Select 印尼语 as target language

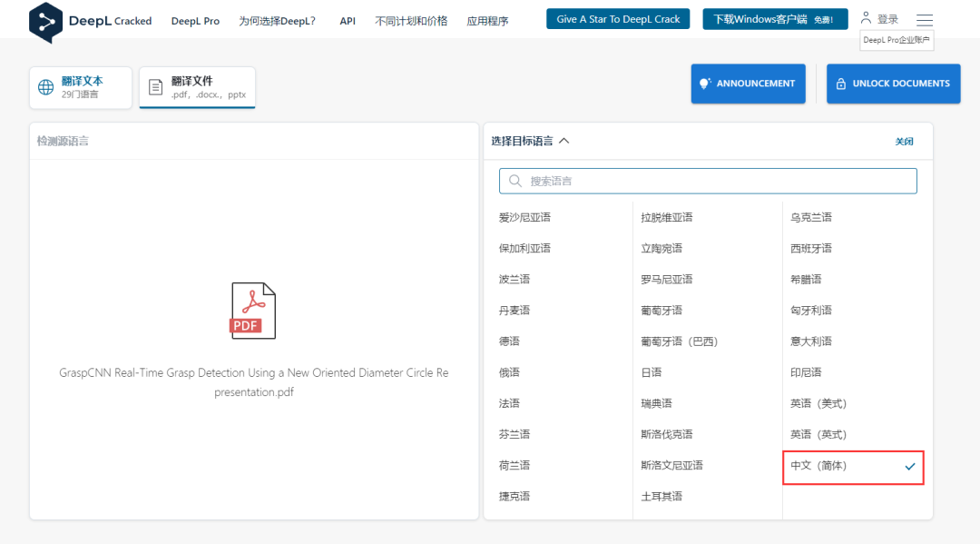tap(806, 372)
